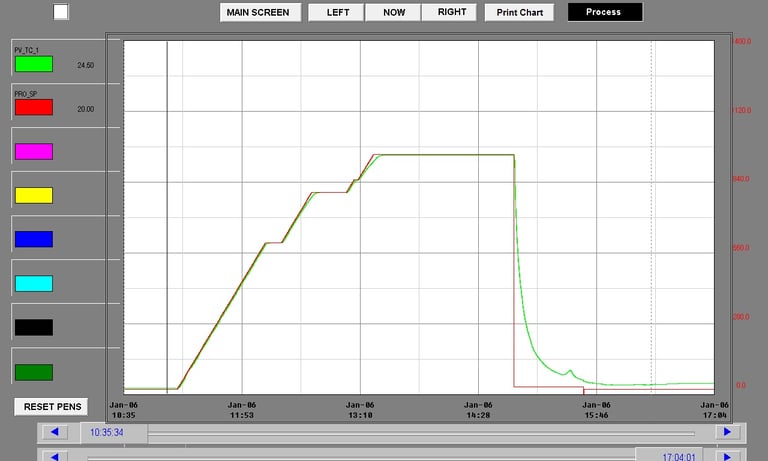The image size is (768, 461).
Task: Click the PRO_SP pen label
Action: (25, 94)
